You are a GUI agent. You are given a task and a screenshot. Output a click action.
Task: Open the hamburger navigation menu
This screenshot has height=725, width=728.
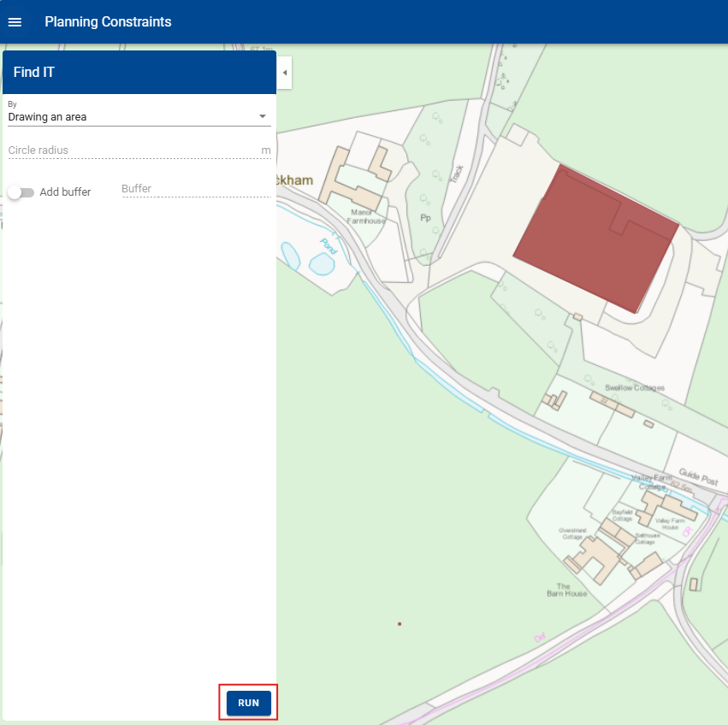point(15,22)
